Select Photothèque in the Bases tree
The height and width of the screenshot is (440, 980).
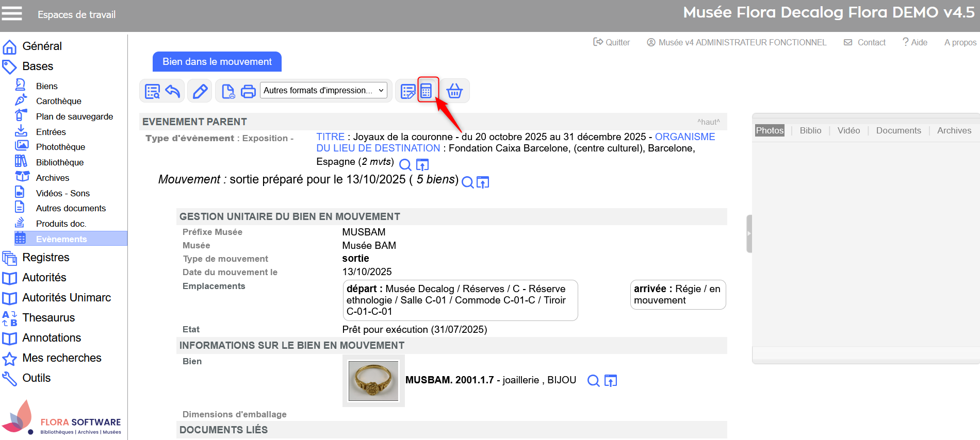tap(60, 147)
